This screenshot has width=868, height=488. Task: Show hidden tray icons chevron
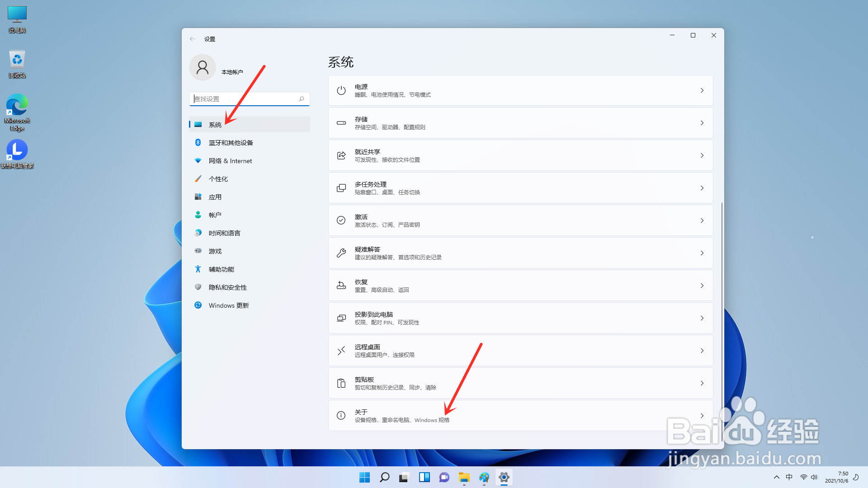point(777,477)
